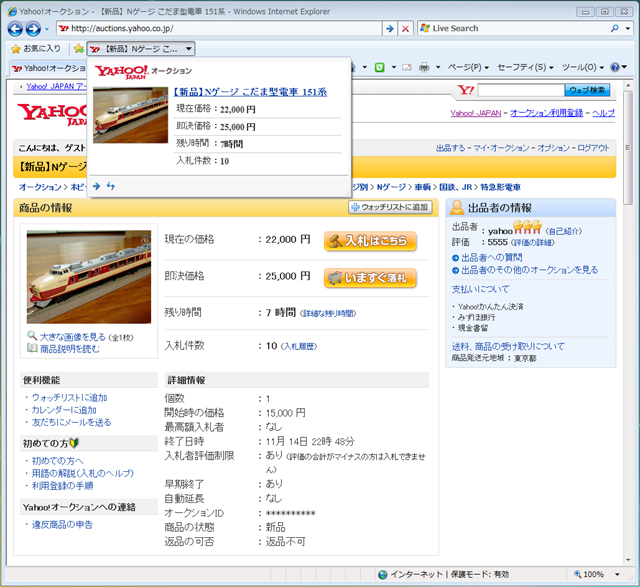Click the 友だちにメールを送る link
Screen dimensions: 640x587
pos(71,422)
